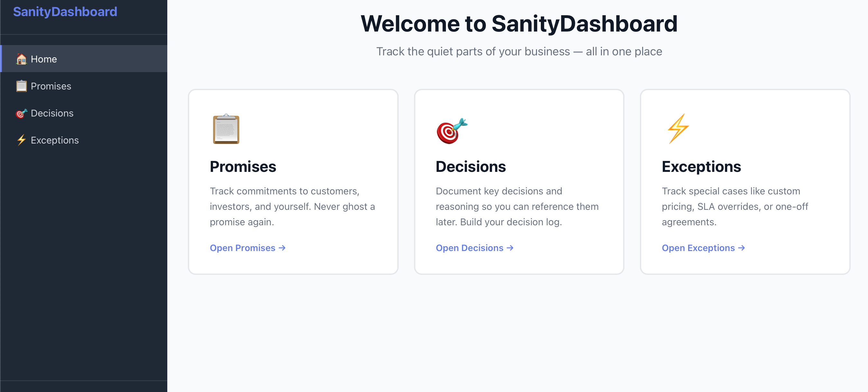Click the house icon beside Home

[21, 59]
